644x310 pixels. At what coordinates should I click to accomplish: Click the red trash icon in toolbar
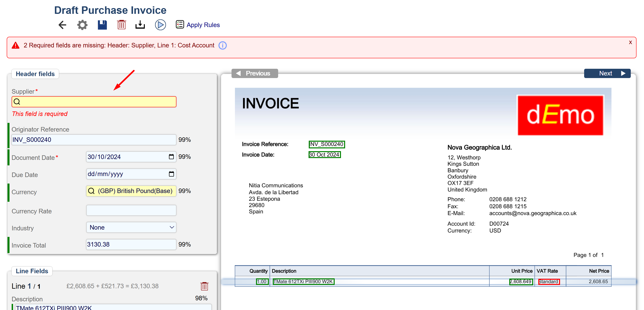[x=121, y=25]
